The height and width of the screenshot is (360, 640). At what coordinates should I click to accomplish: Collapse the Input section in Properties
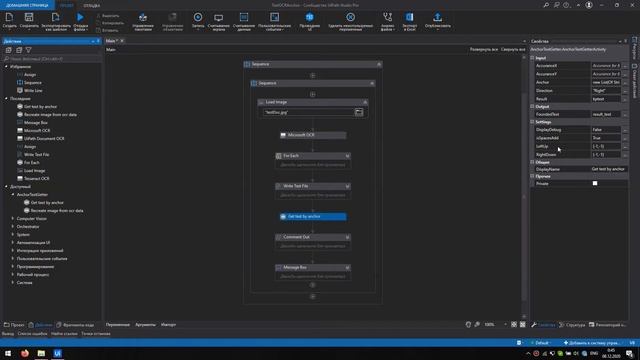click(x=532, y=58)
